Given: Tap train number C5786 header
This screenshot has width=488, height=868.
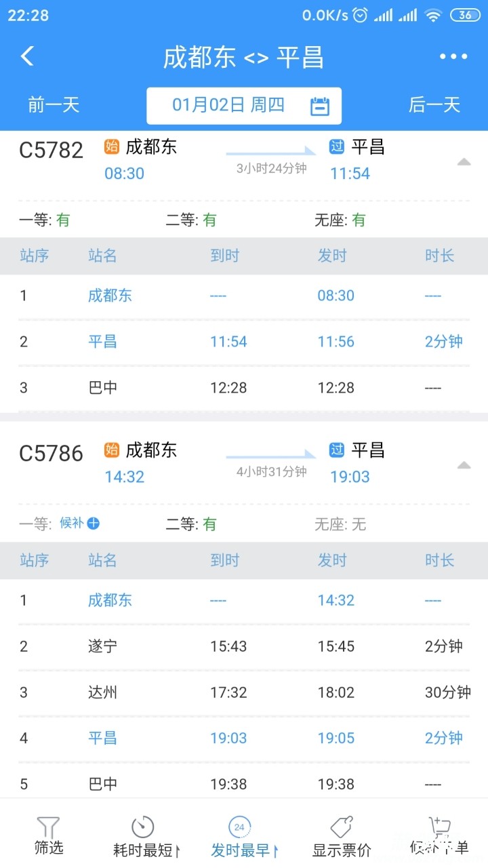Looking at the screenshot, I should pos(51,453).
